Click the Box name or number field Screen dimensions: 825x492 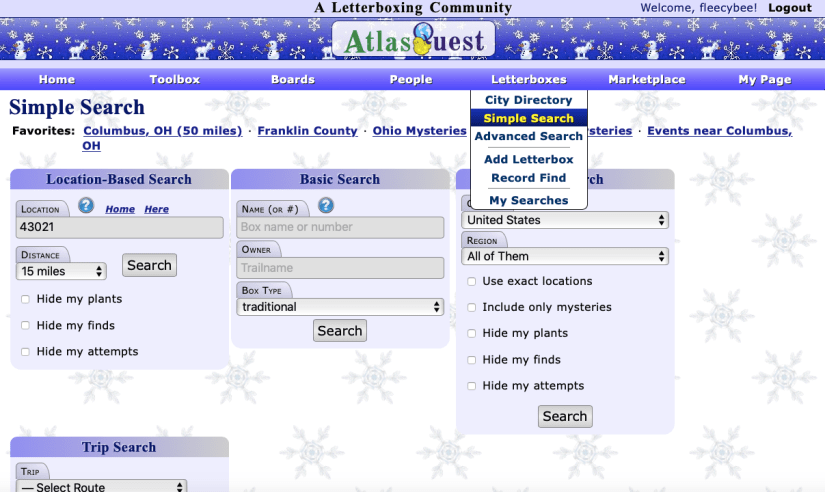(x=340, y=227)
